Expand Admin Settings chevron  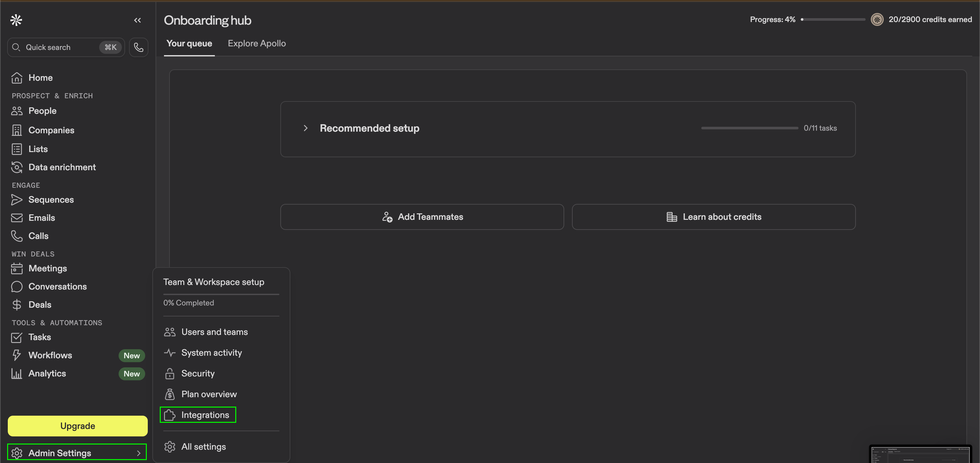pos(138,453)
